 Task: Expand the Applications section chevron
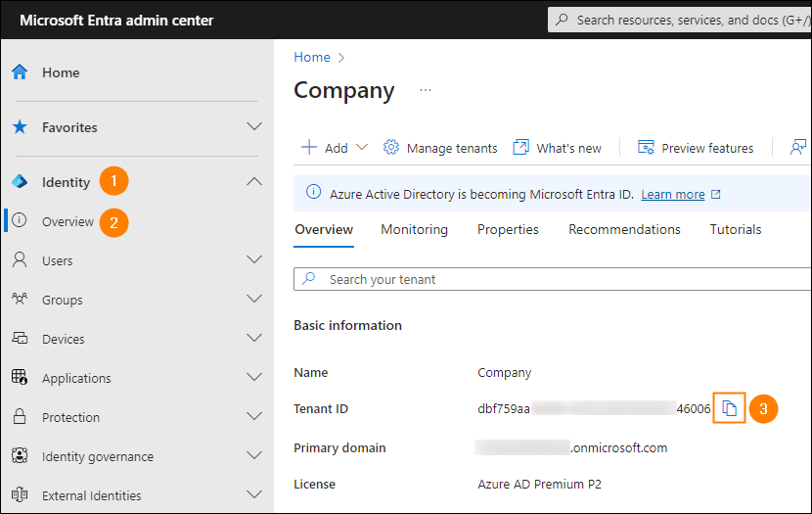[254, 377]
